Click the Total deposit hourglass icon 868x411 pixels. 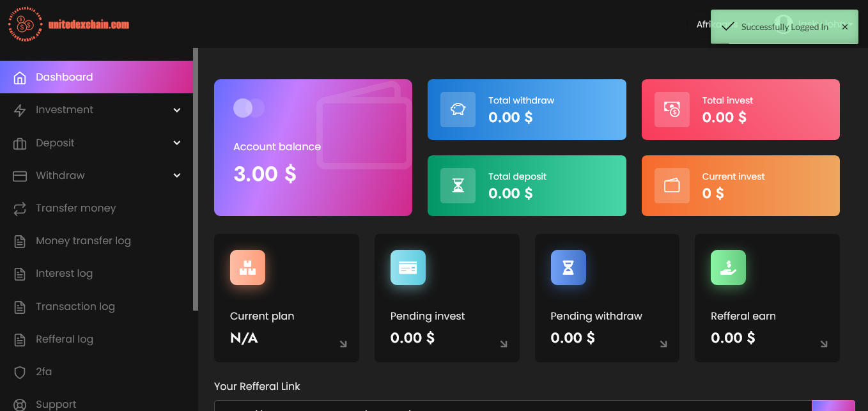(x=458, y=185)
